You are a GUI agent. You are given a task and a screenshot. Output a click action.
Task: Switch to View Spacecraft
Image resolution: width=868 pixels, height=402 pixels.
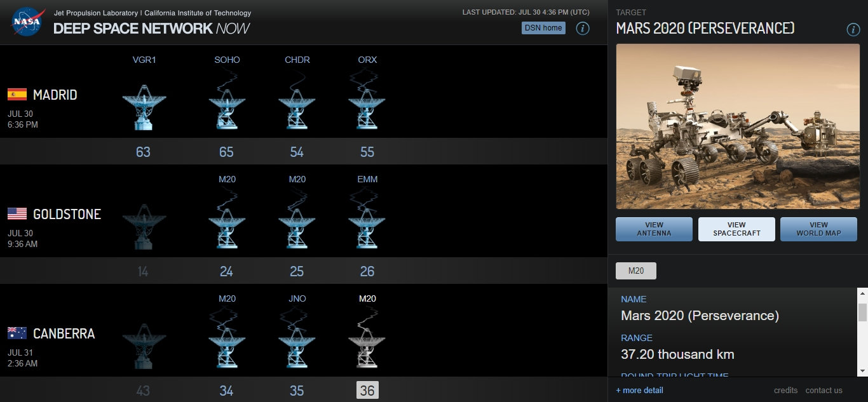tap(736, 229)
